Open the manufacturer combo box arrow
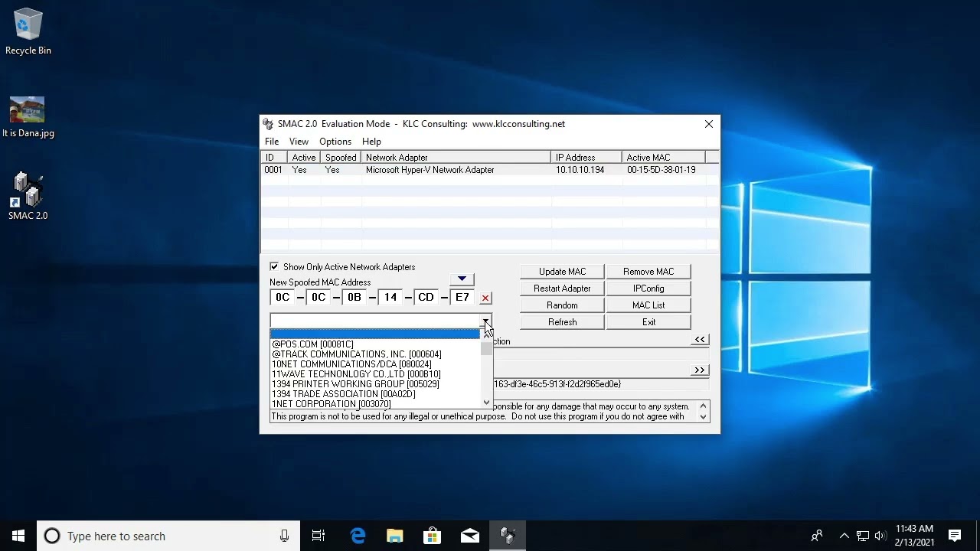Screen dimensions: 980x551 coord(485,321)
